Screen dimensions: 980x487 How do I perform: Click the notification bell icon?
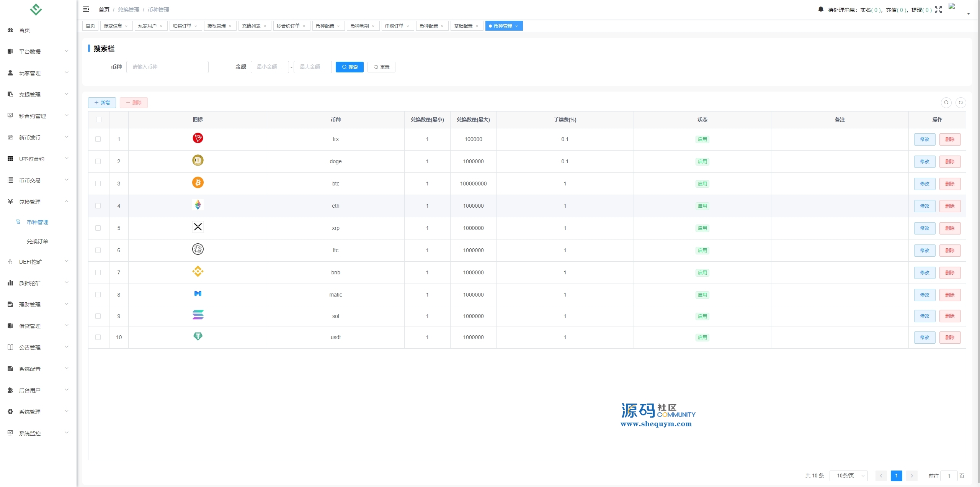coord(821,9)
